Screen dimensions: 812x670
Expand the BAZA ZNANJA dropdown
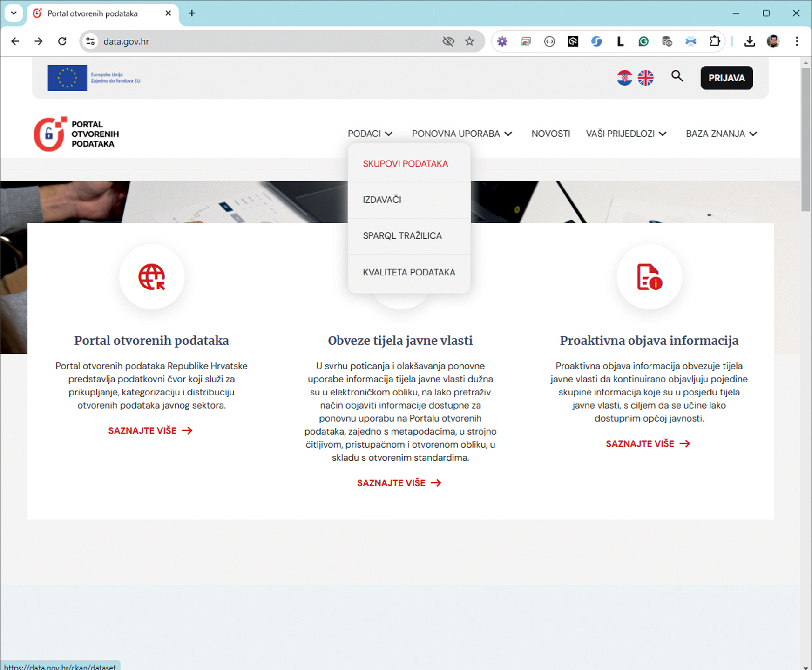(721, 134)
